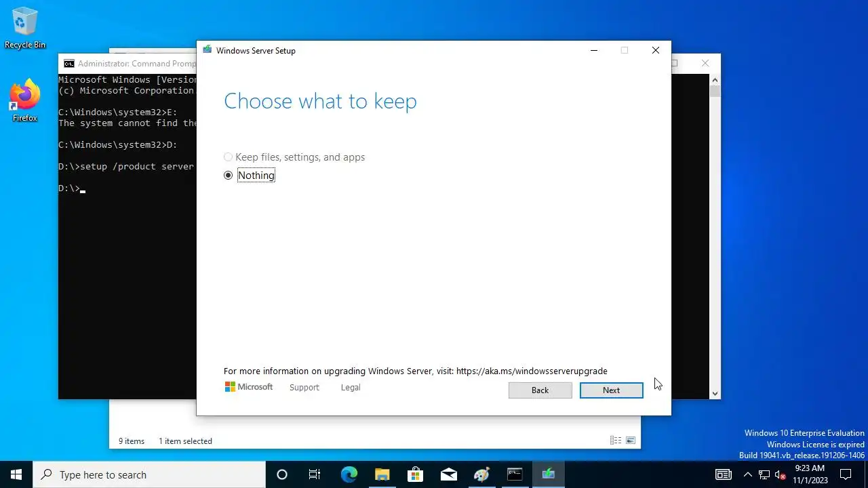The image size is (868, 488).
Task: Switch File Explorer to large icons view
Action: click(631, 441)
